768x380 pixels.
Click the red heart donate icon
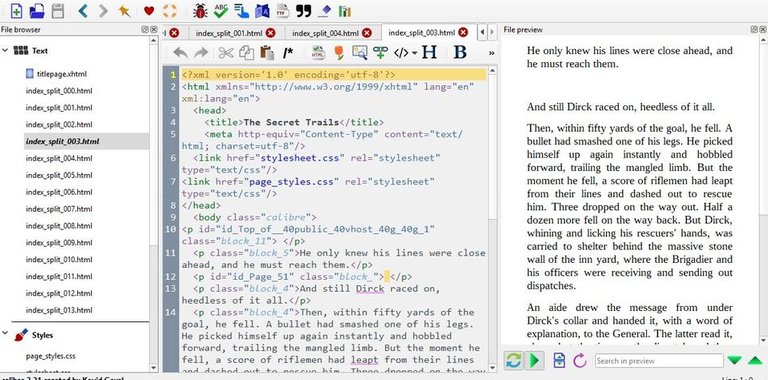pos(149,11)
